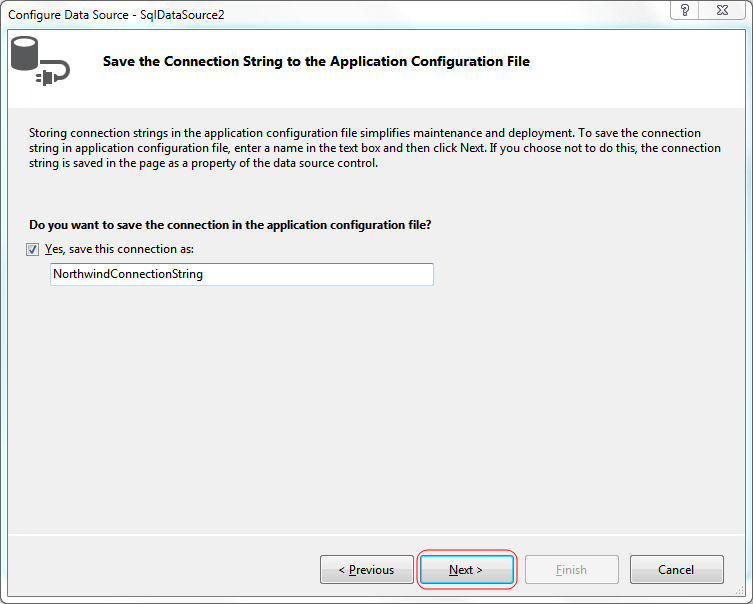Click the empty space left of Previous button
This screenshot has width=753, height=604.
click(160, 570)
